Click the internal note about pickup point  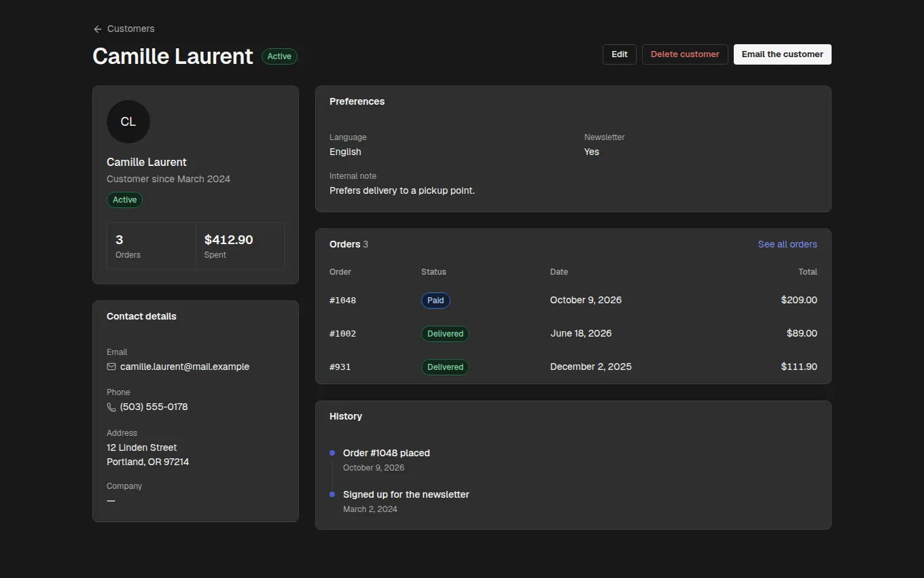[402, 190]
